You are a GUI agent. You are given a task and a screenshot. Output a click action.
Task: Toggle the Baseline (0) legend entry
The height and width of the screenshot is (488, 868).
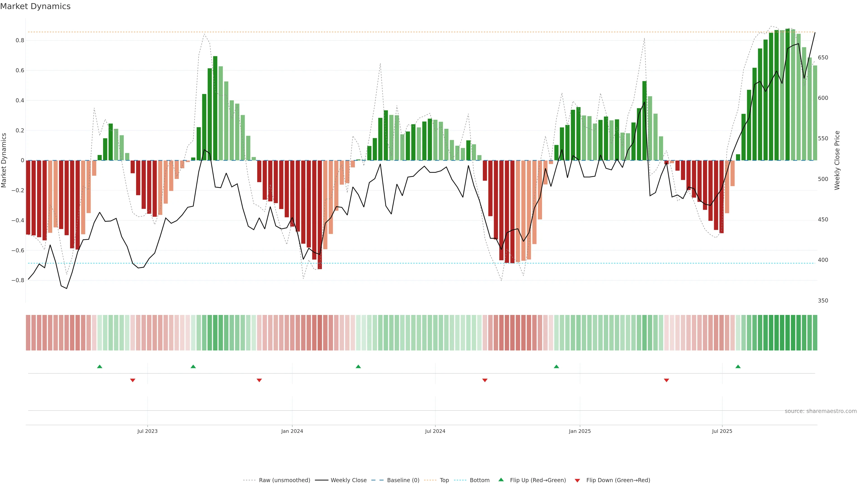coord(403,480)
